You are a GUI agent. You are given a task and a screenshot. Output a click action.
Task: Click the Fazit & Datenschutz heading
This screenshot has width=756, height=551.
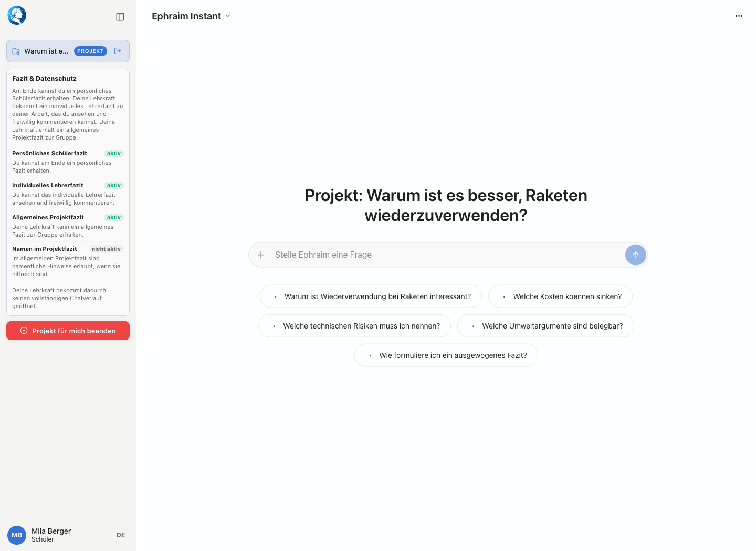(x=44, y=79)
